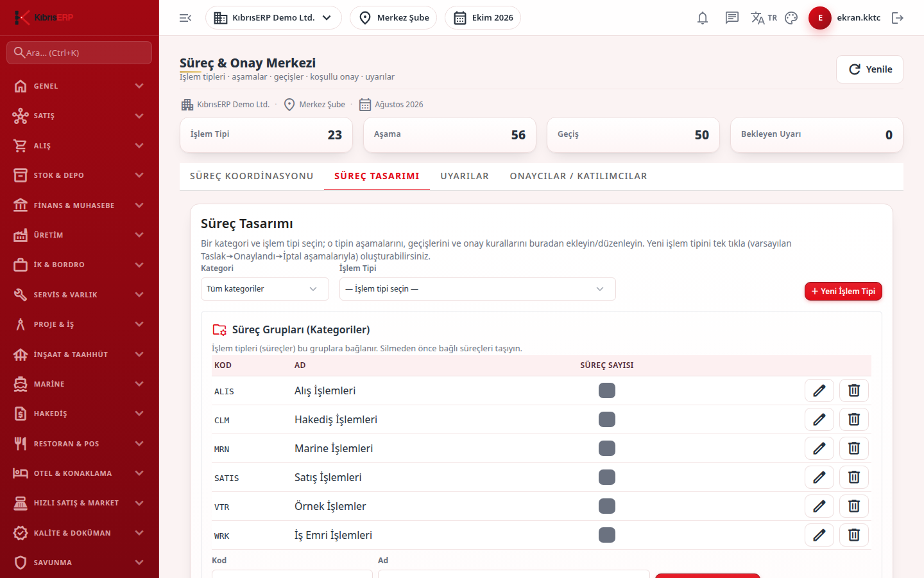924x578 pixels.
Task: Click the Bekleyen Uyarı stat card
Action: 817,135
